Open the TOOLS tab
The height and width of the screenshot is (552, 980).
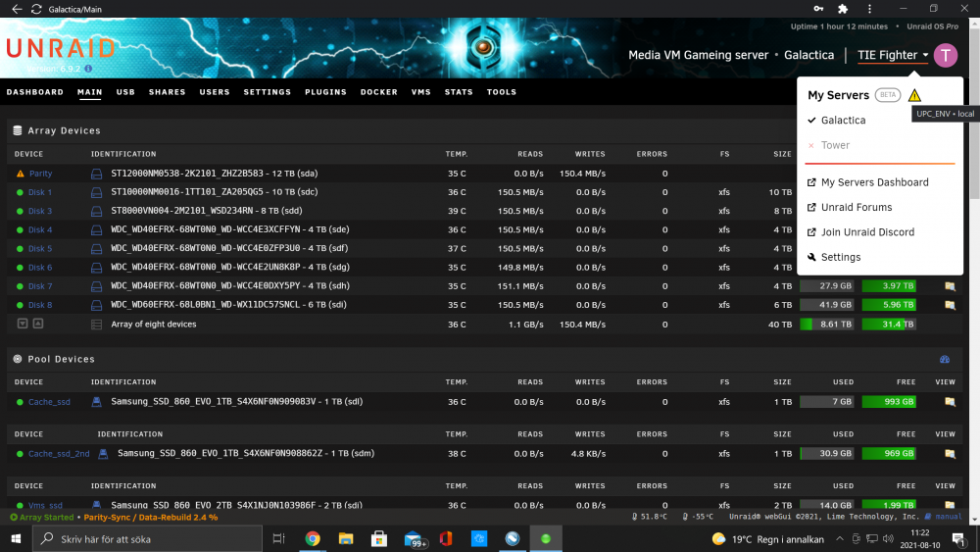[502, 92]
